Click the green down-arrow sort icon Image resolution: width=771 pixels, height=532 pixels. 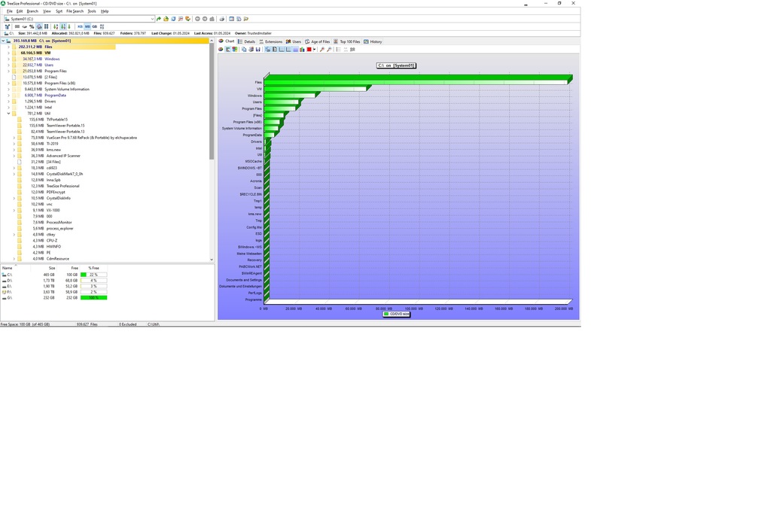click(69, 26)
